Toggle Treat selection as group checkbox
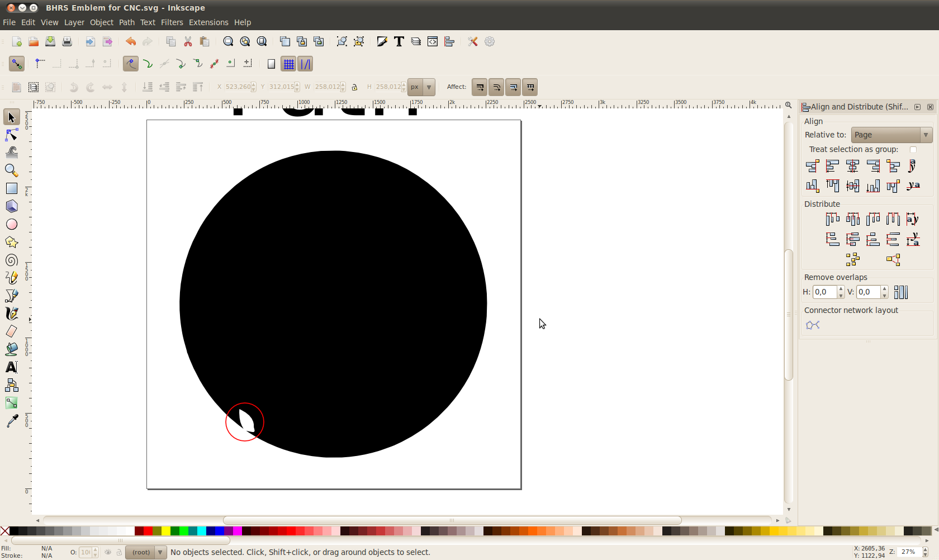The width and height of the screenshot is (939, 560). pos(913,149)
